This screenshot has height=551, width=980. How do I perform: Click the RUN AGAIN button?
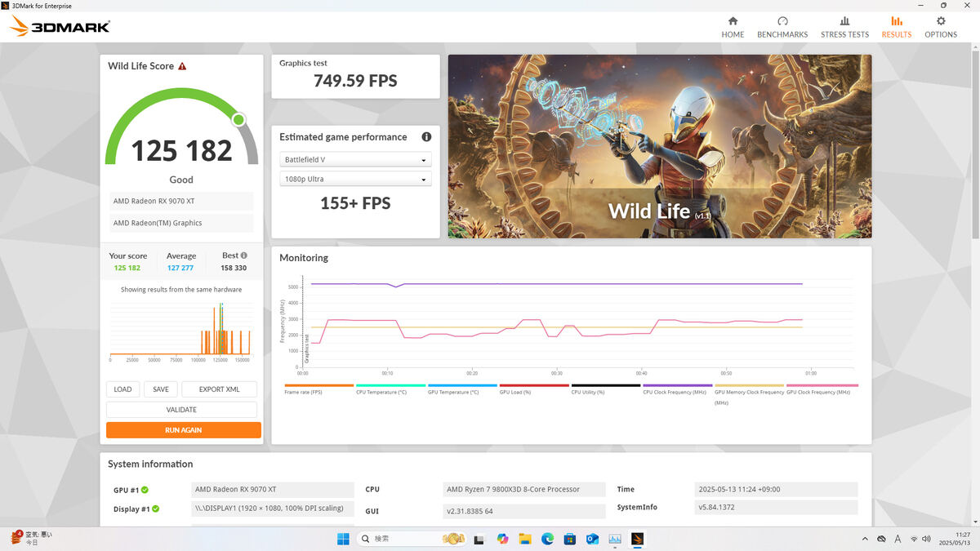coord(183,430)
